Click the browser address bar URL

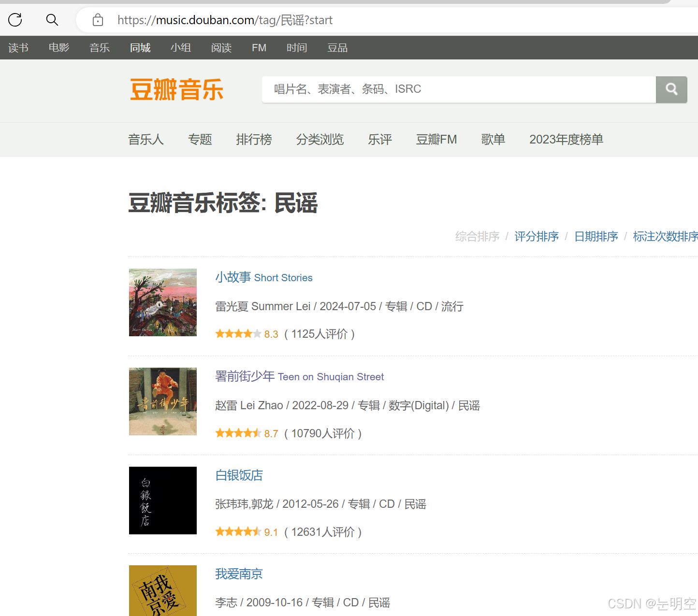click(x=225, y=20)
